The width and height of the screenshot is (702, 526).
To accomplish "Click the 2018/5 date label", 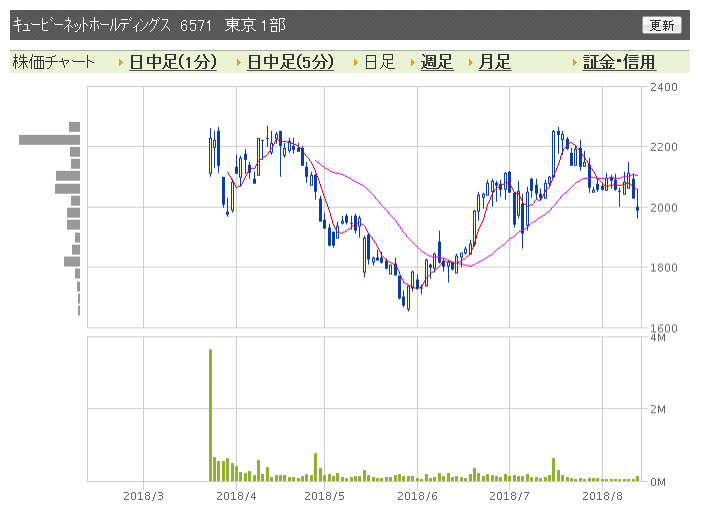I will [325, 496].
